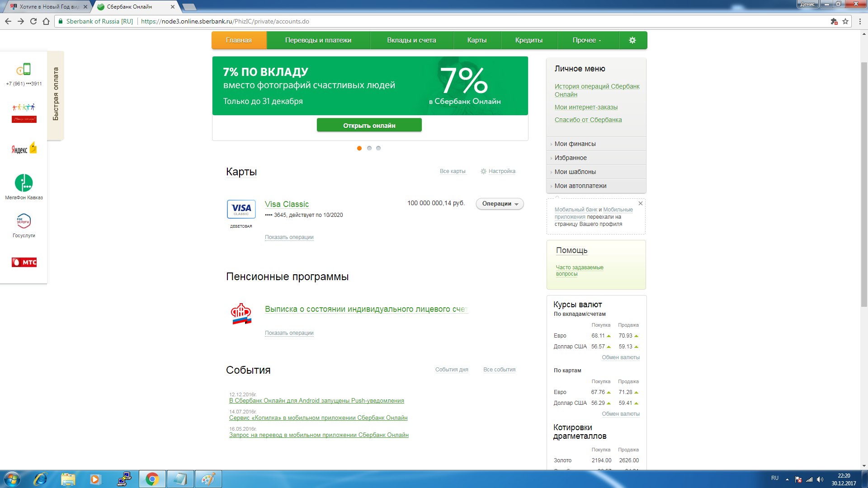Open Мои интернет-заказы link
868x488 pixels.
(x=586, y=107)
